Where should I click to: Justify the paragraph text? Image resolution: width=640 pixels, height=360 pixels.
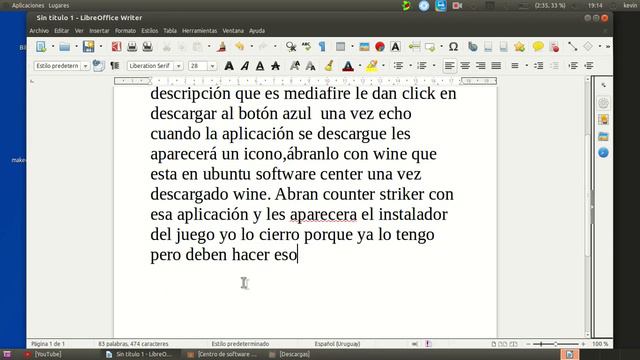pyautogui.click(x=496, y=66)
